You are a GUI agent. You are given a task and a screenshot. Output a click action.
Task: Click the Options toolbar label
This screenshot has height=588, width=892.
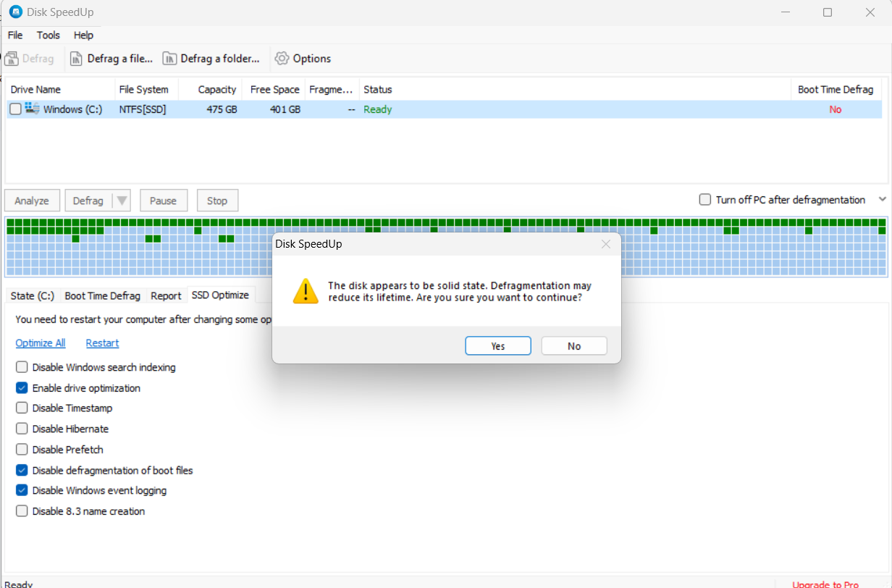(312, 59)
